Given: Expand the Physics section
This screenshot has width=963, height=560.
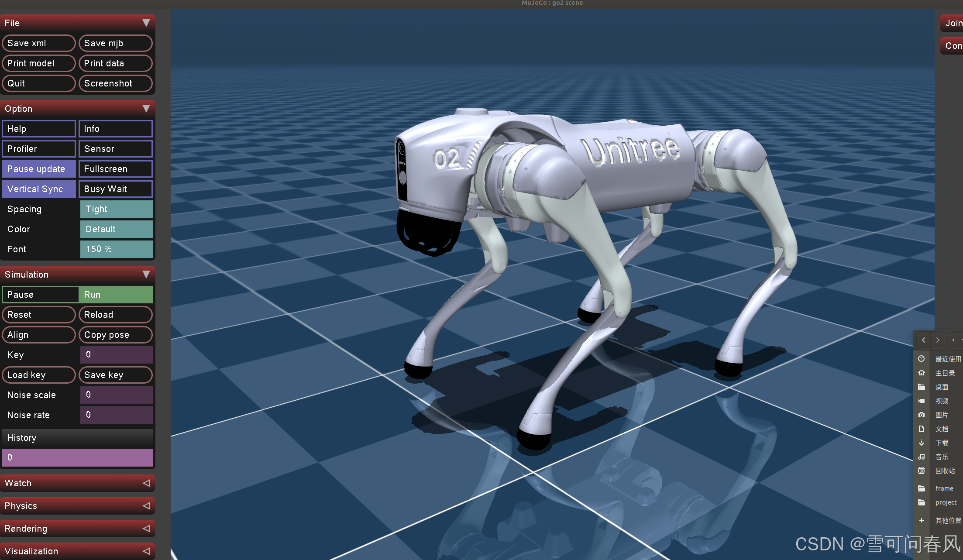Looking at the screenshot, I should click(78, 506).
